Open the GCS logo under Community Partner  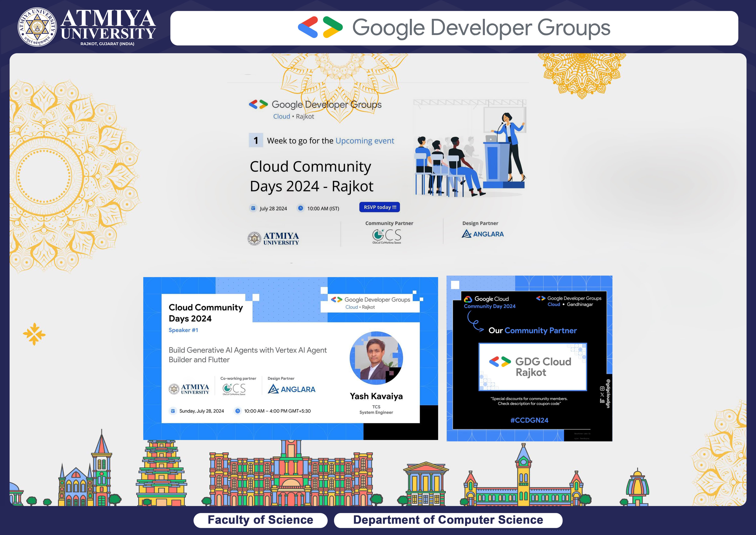[387, 236]
